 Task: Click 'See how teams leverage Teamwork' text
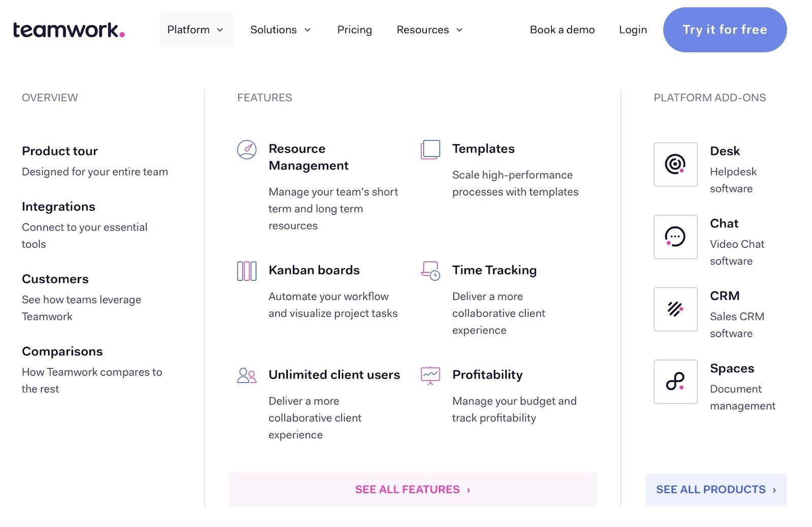click(x=82, y=308)
